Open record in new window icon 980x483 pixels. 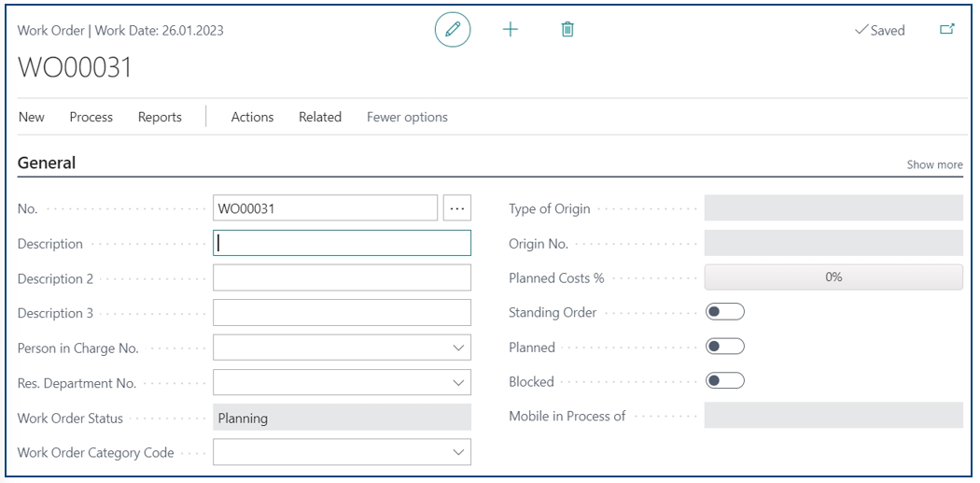(x=947, y=29)
